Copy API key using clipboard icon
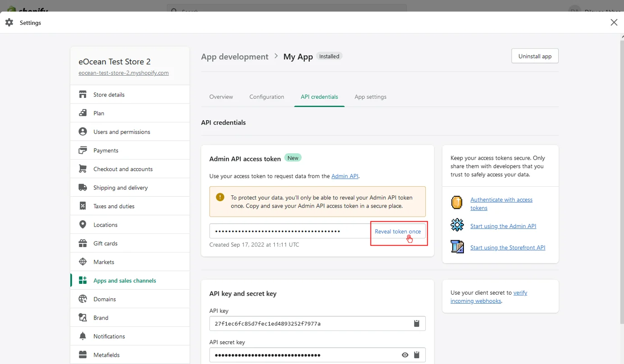Image resolution: width=624 pixels, height=364 pixels. click(416, 324)
